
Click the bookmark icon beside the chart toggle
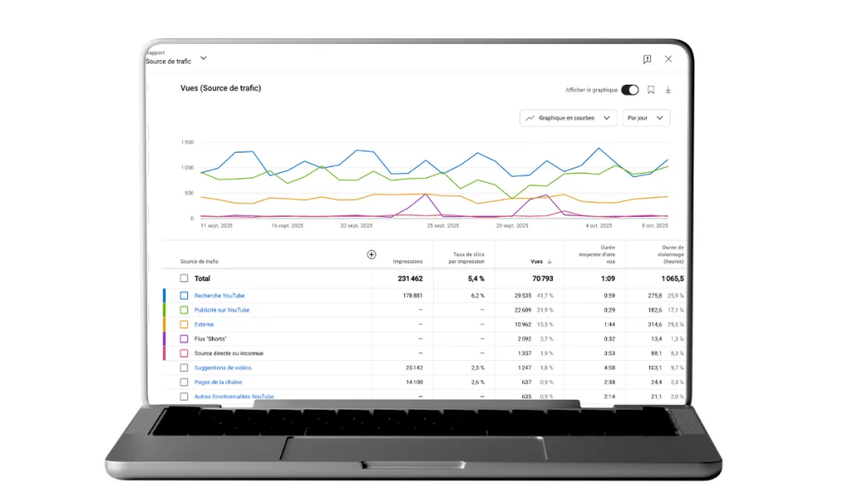tap(651, 90)
